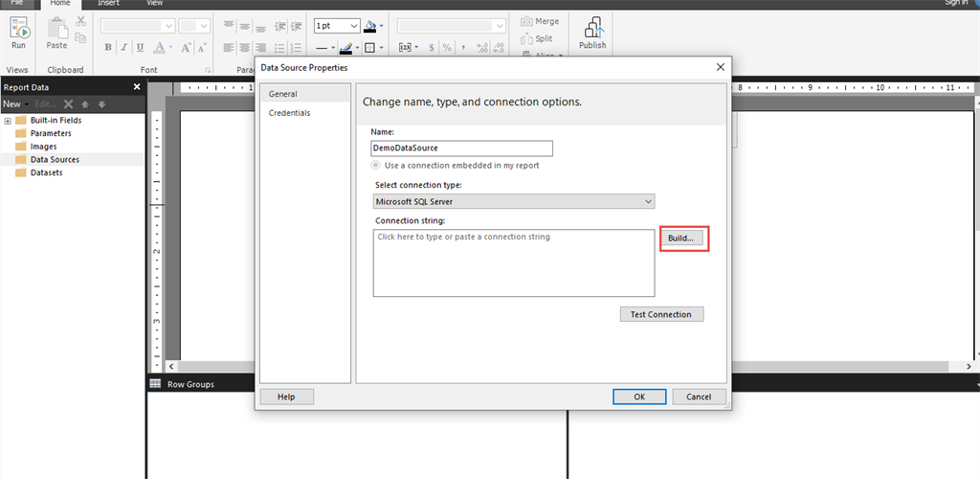Expand the Built-in Fields tree node
Screen dimensions: 980x479
[8, 121]
